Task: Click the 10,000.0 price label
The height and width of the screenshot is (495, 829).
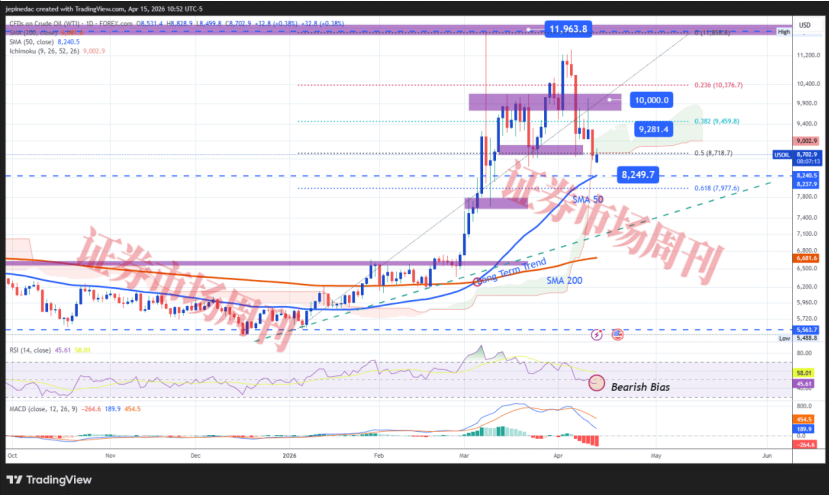Action: pyautogui.click(x=651, y=101)
